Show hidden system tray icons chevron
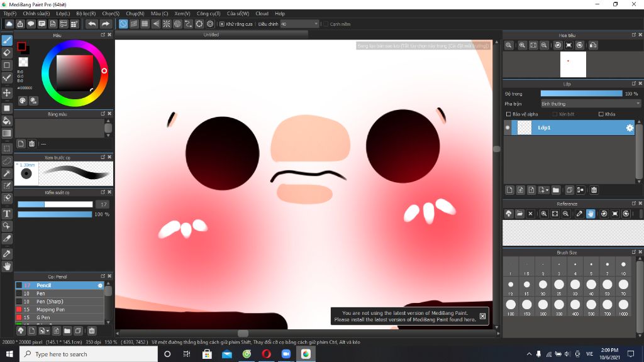Screen dimensions: 644x362 coord(529,354)
